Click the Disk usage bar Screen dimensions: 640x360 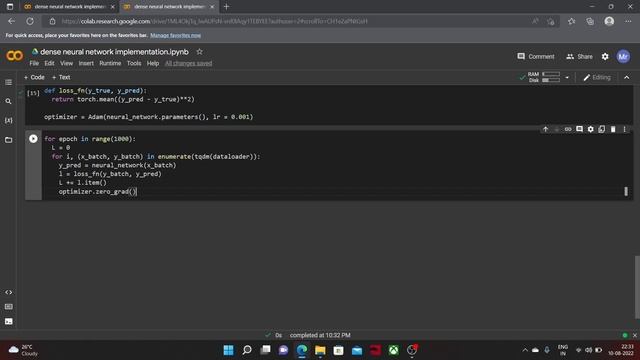coord(551,80)
